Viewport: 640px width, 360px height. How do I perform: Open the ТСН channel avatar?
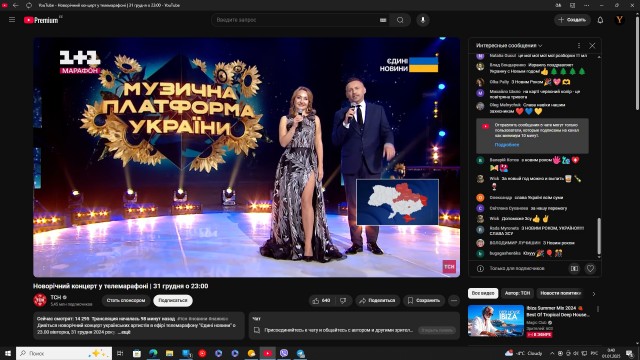40,300
